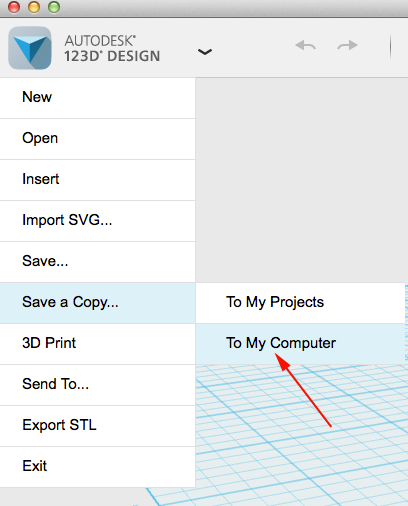Expand the Send To... menu entry
Image resolution: width=408 pixels, height=506 pixels.
[x=97, y=385]
